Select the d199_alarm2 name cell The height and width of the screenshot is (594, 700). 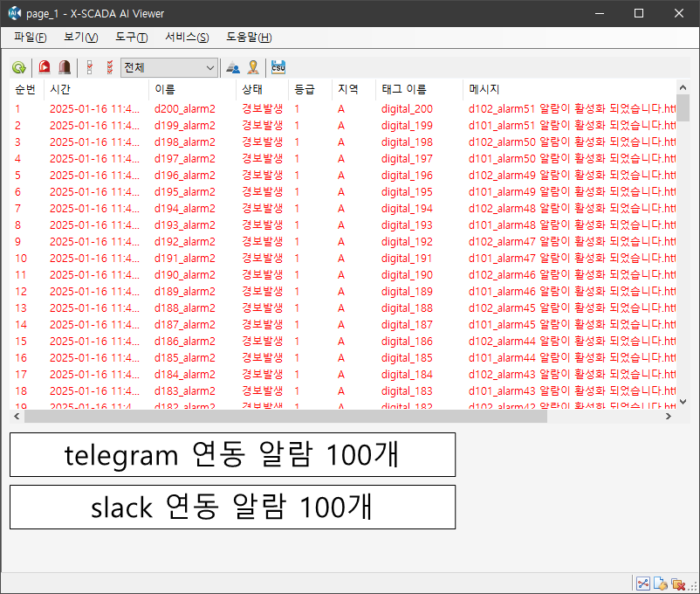(x=185, y=126)
